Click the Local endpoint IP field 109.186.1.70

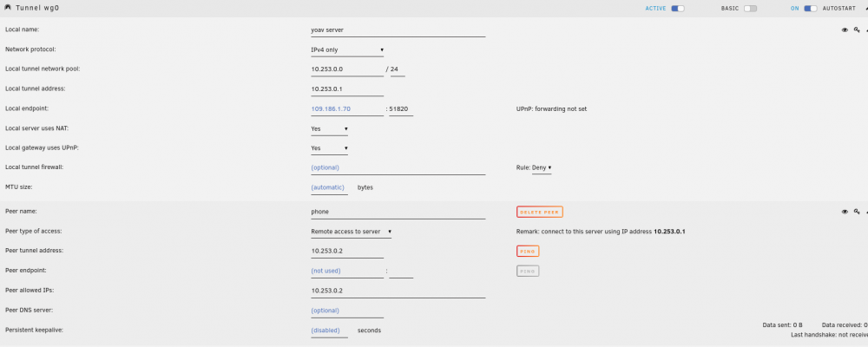click(x=347, y=109)
